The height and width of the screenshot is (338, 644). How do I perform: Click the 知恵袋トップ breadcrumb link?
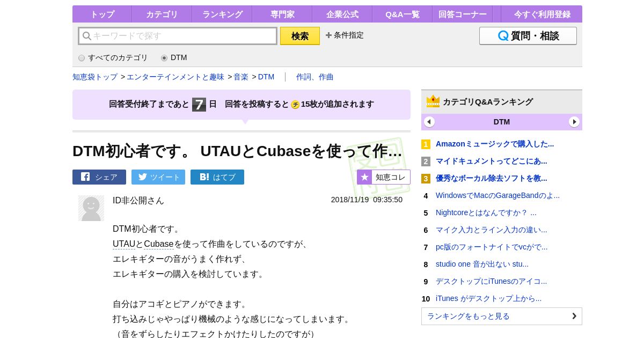point(95,77)
